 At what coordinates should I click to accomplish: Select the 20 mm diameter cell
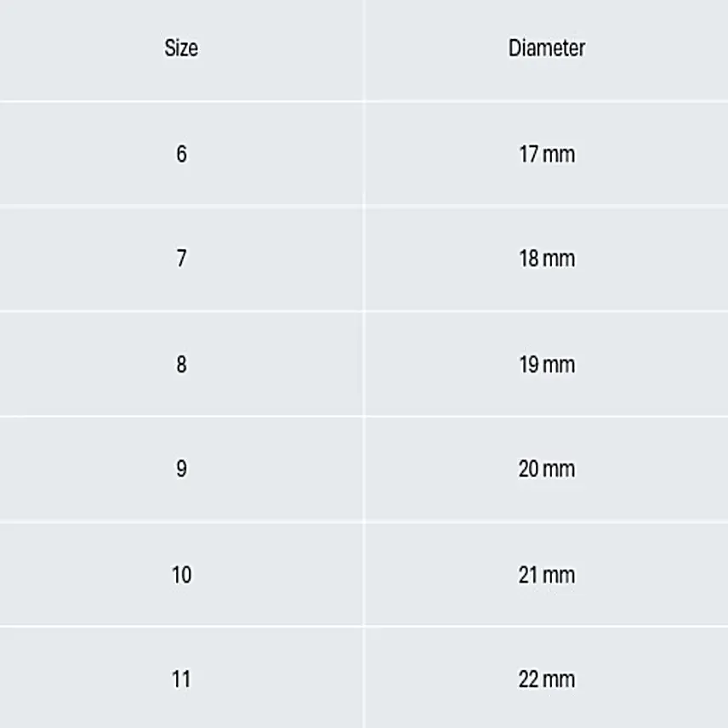tap(547, 469)
